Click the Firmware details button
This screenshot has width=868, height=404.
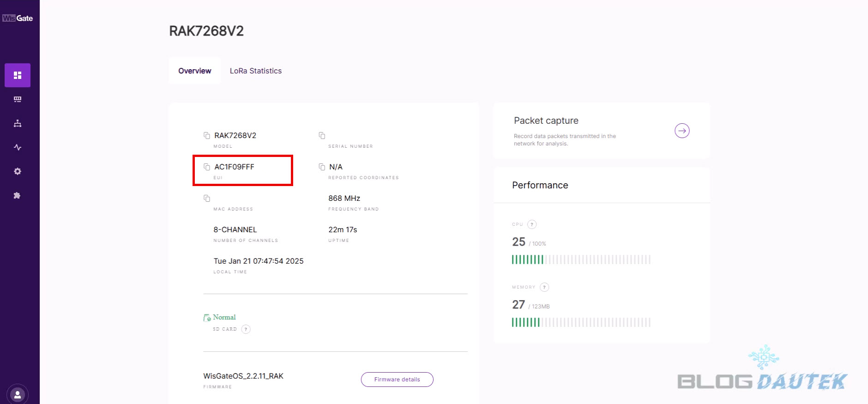(x=397, y=380)
